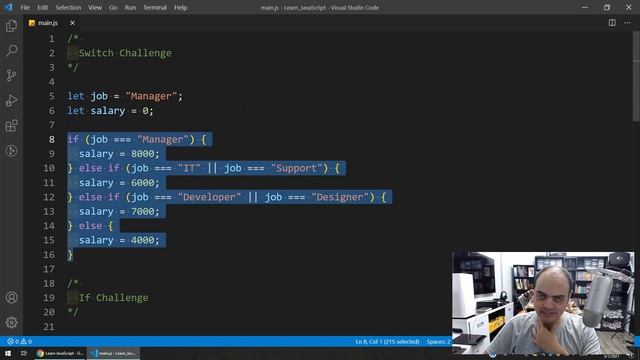Click the "IT" string on line 10
640x360 pixels.
click(x=189, y=168)
